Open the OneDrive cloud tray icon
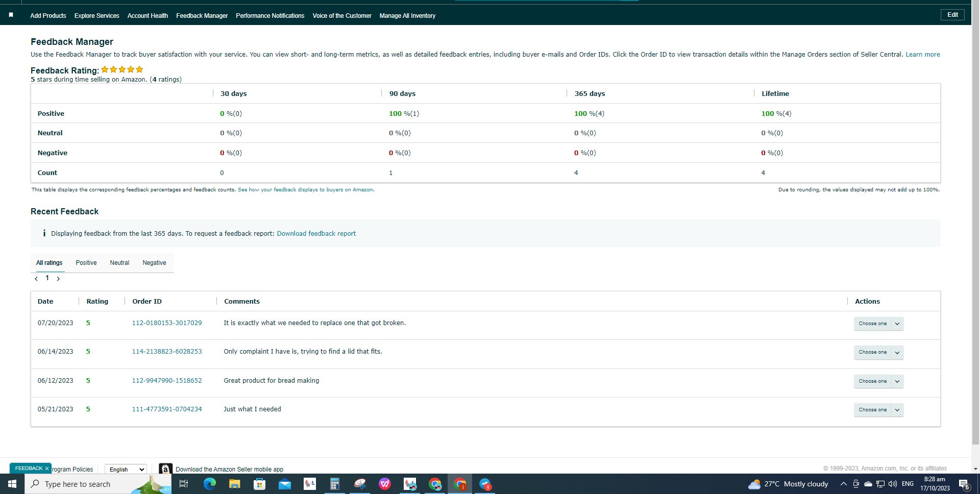 pos(868,484)
